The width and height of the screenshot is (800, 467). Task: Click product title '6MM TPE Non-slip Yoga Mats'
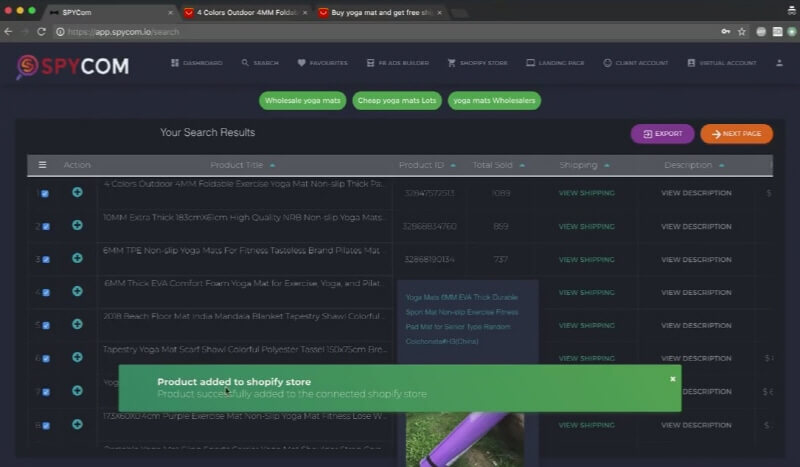click(241, 251)
